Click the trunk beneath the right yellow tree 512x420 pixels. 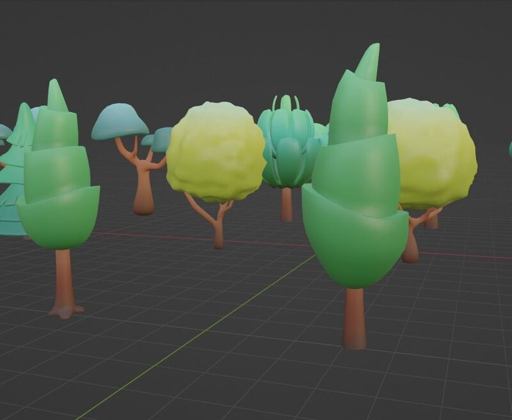coord(411,243)
